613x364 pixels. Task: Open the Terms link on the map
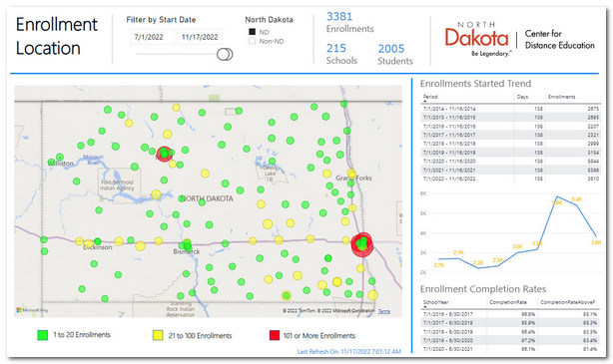pyautogui.click(x=384, y=311)
